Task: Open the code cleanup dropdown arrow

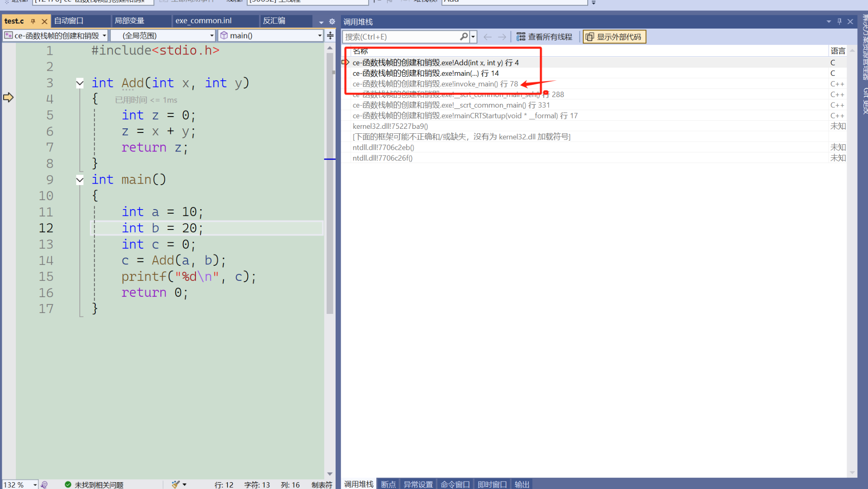Action: click(185, 484)
